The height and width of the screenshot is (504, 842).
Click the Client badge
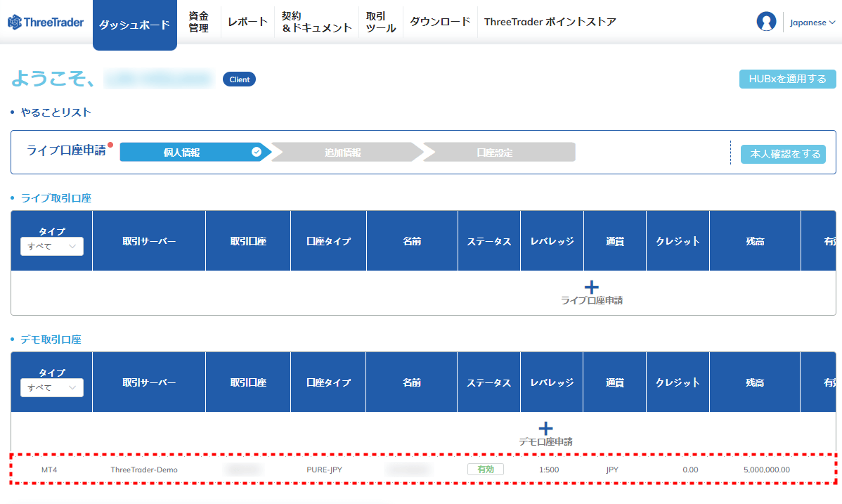click(240, 79)
